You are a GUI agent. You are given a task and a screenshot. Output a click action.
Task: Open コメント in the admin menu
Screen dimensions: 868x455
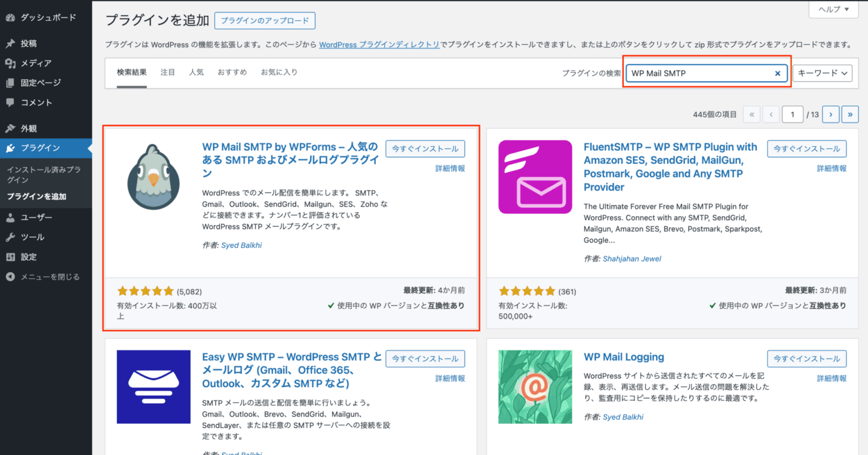point(36,103)
